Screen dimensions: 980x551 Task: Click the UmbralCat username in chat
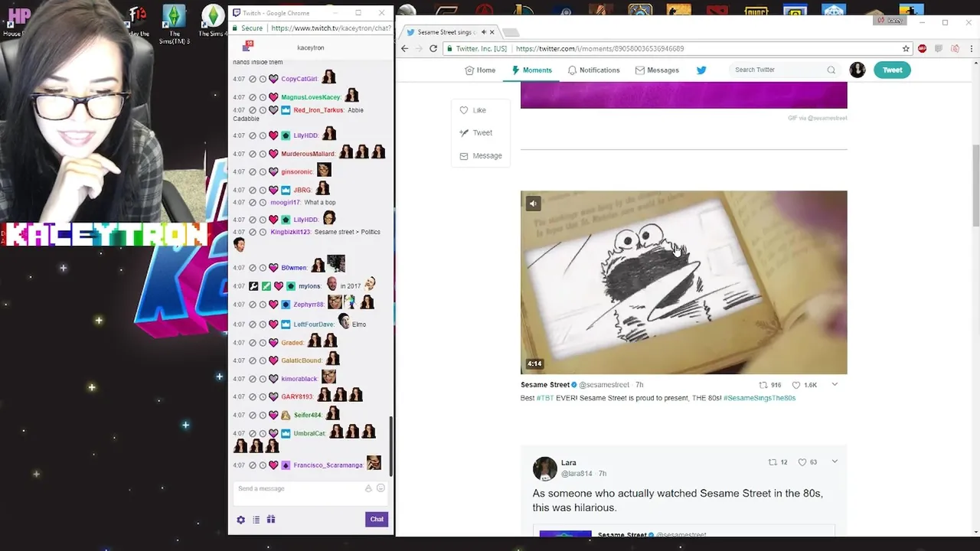[309, 433]
